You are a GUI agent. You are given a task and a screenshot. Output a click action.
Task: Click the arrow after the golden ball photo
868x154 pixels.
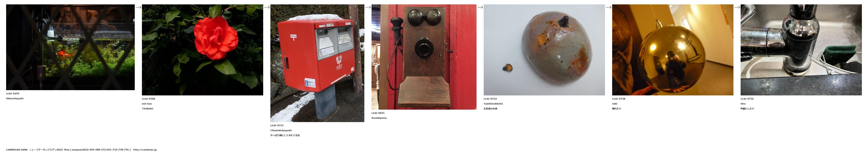point(737,7)
